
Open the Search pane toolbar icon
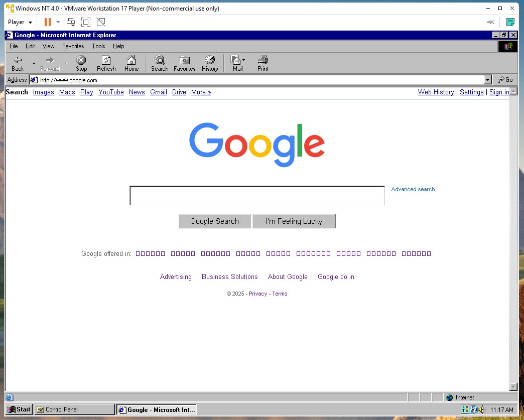click(x=160, y=64)
